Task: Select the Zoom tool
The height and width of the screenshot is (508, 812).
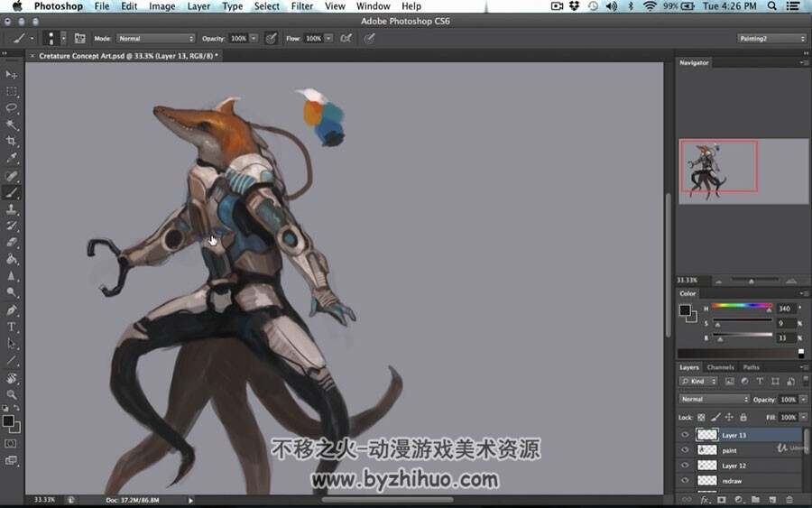Action: (11, 394)
